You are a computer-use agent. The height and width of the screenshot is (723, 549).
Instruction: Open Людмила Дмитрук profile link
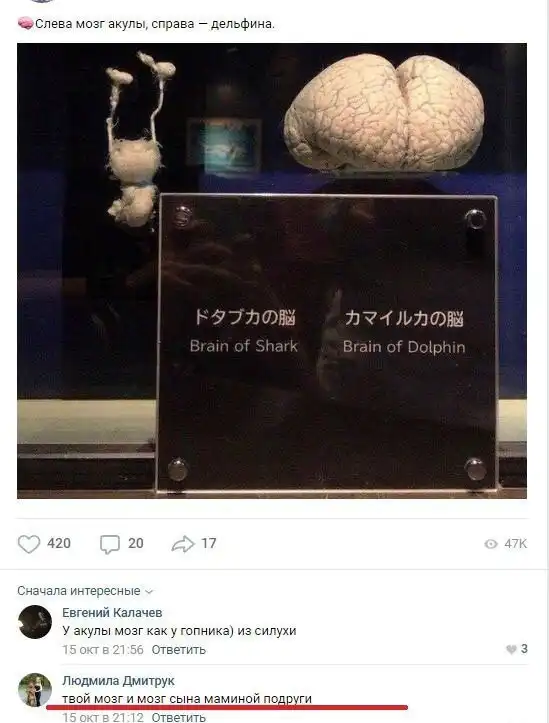tap(118, 680)
